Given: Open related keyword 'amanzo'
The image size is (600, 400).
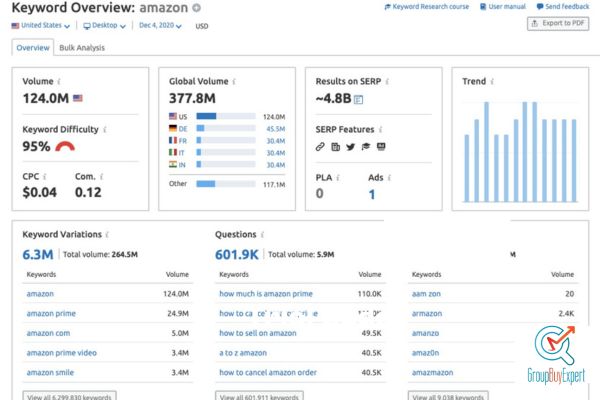Looking at the screenshot, I should (x=426, y=333).
